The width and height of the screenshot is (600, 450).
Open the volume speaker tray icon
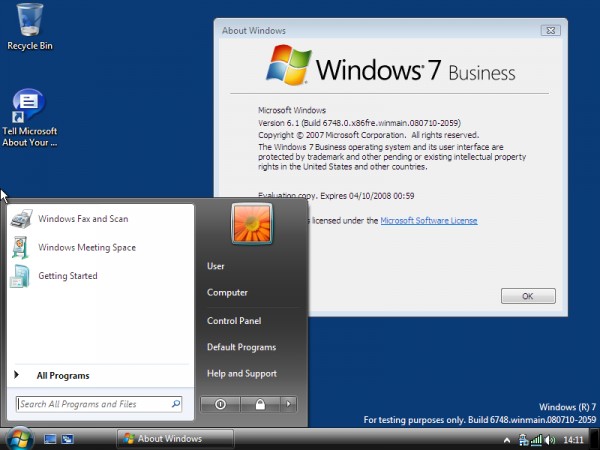click(x=550, y=440)
